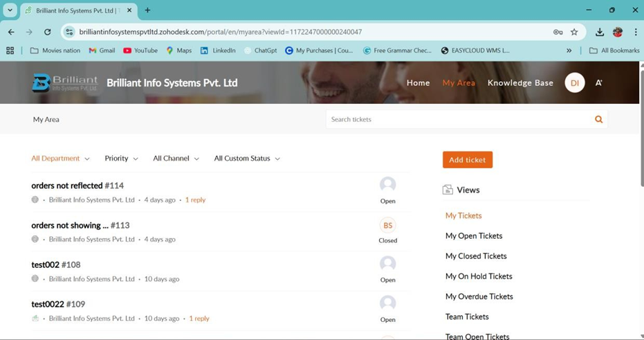Bookmark this page with the star icon
This screenshot has width=644, height=340.
[x=574, y=32]
